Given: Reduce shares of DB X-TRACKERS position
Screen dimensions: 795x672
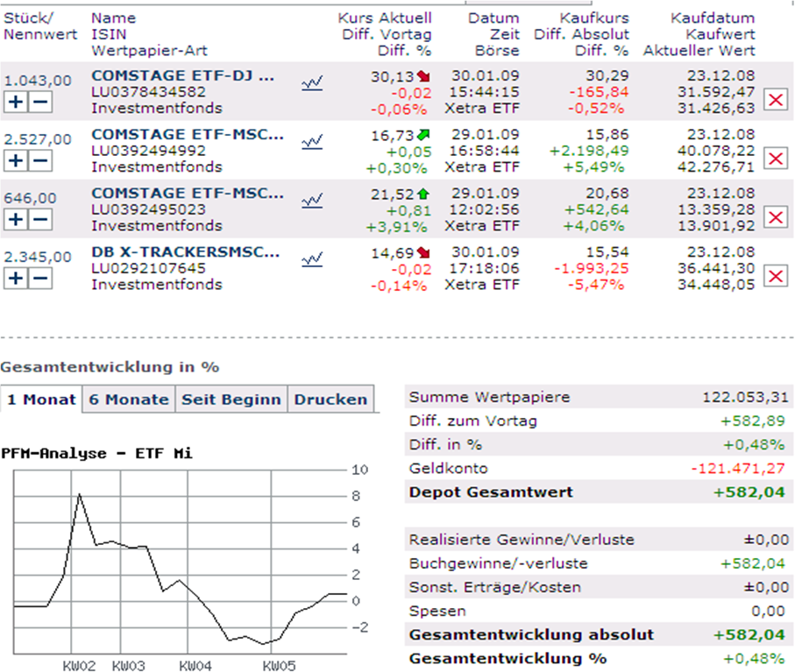Looking at the screenshot, I should point(41,279).
